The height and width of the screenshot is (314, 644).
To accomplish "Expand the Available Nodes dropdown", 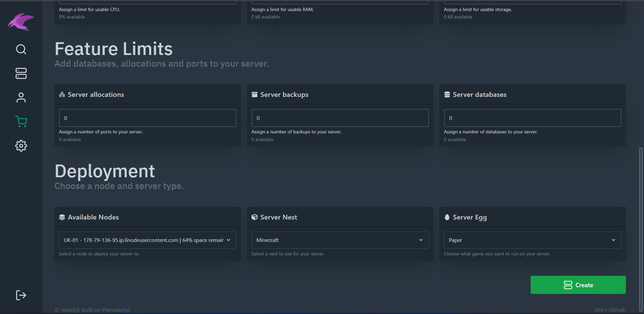I will pyautogui.click(x=148, y=240).
